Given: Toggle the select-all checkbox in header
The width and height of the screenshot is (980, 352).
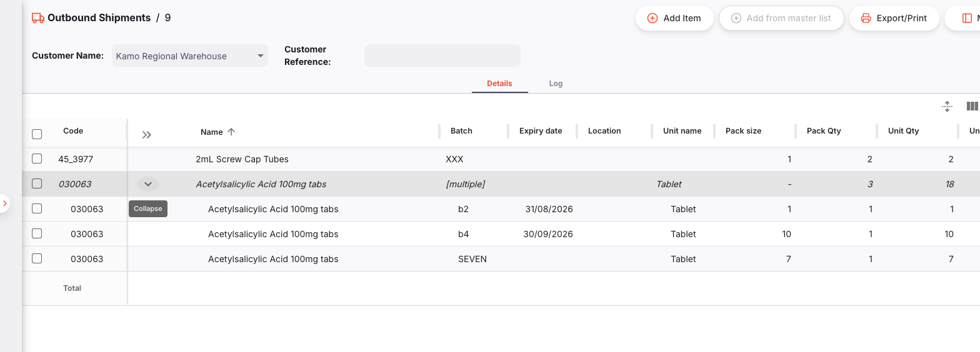Looking at the screenshot, I should coord(37,134).
